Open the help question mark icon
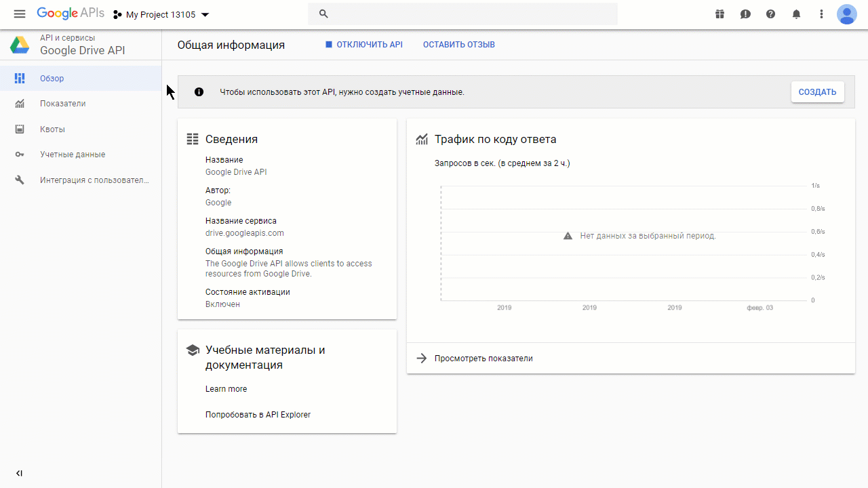 coord(770,14)
